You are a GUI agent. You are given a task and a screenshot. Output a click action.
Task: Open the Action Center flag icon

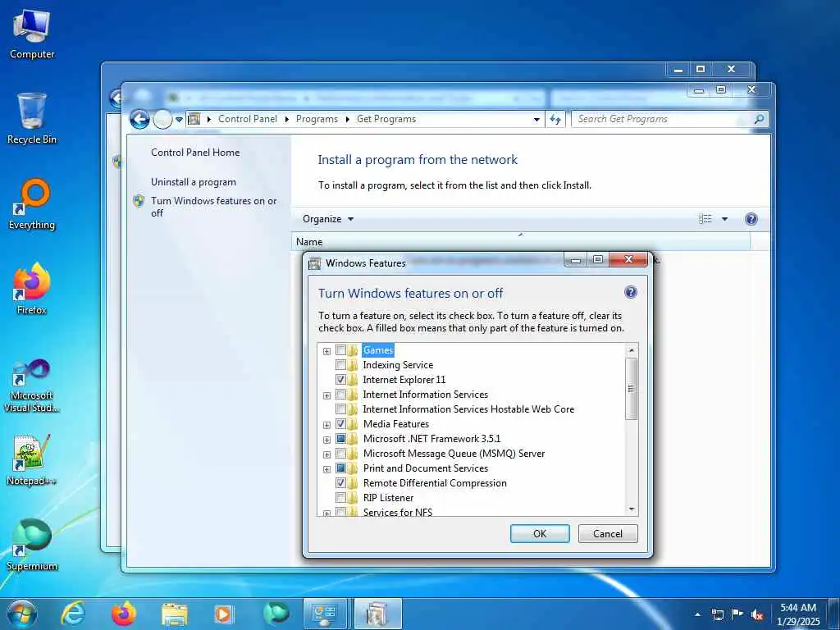737,614
